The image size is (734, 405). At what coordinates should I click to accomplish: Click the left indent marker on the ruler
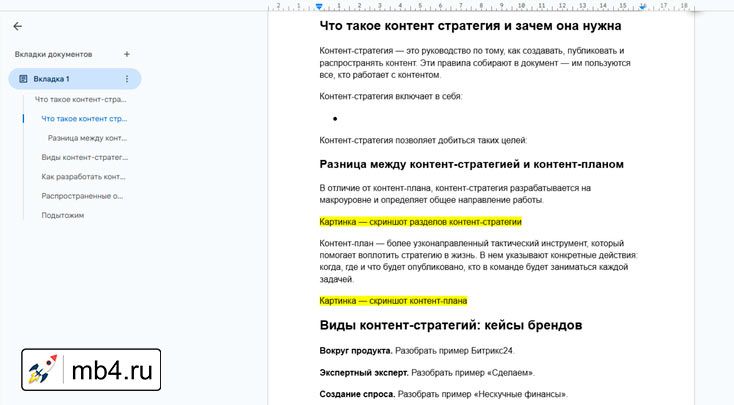pos(319,6)
